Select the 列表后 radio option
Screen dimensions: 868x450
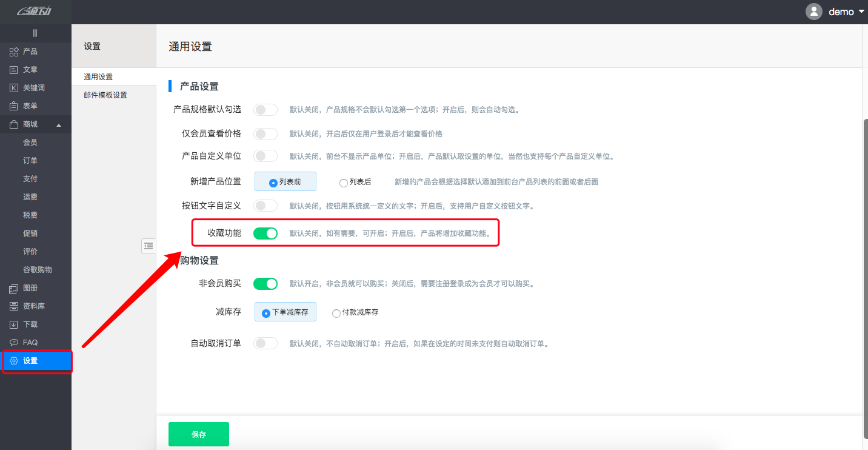tap(344, 181)
